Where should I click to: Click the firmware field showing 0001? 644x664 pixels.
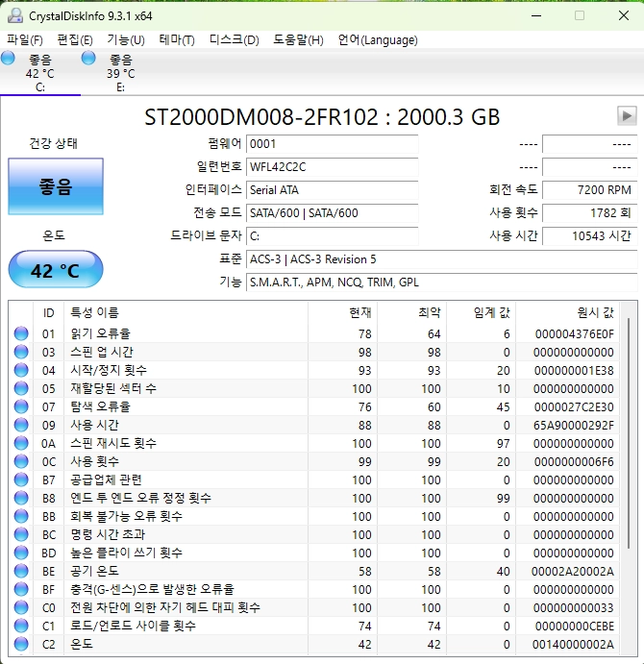point(333,144)
